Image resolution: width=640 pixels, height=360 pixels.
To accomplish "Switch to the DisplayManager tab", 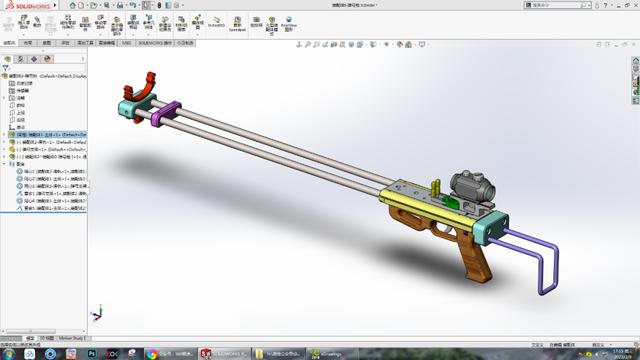I will point(47,59).
